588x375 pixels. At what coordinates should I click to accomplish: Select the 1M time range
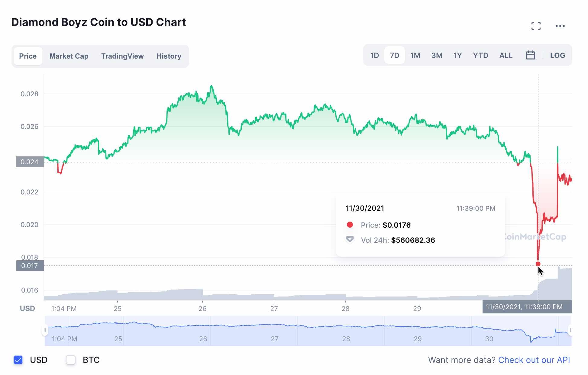click(415, 56)
